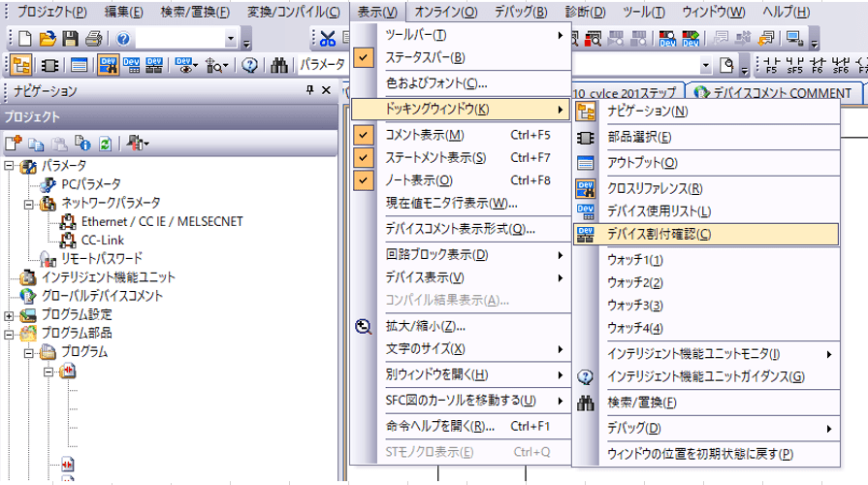Toggle ステータスバー checkmark

[363, 57]
